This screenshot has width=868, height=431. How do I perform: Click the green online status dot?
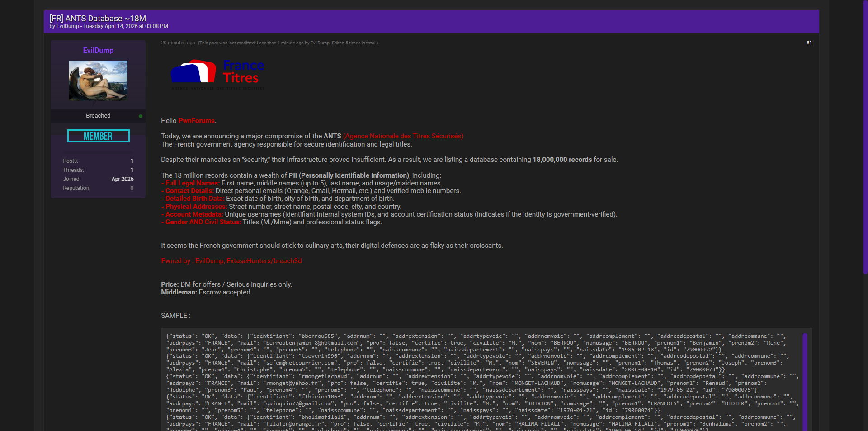click(141, 116)
